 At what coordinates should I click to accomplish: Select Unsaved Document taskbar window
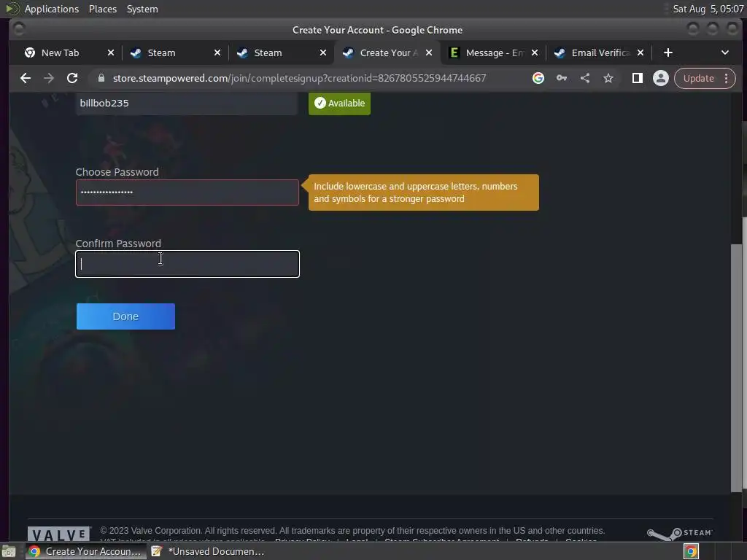(x=208, y=551)
